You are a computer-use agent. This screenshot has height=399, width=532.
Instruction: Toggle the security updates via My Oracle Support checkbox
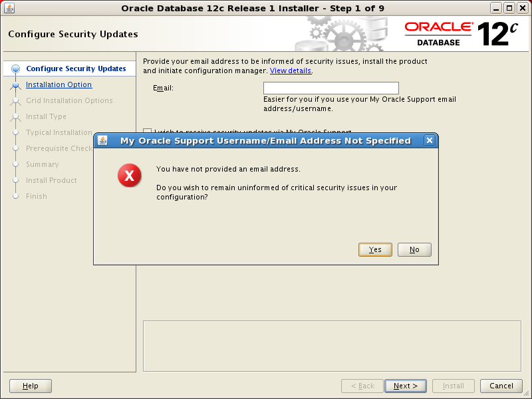coord(147,130)
